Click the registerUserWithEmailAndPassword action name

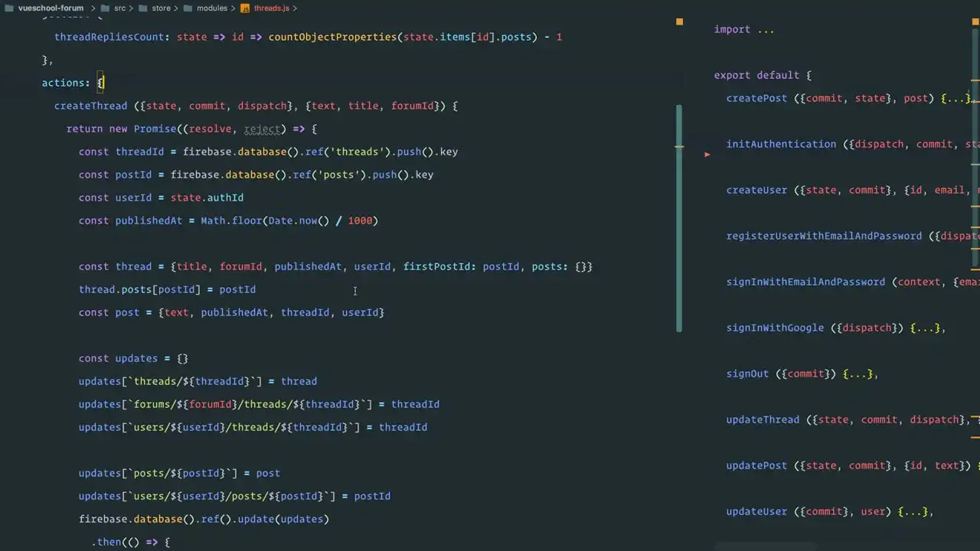[824, 236]
